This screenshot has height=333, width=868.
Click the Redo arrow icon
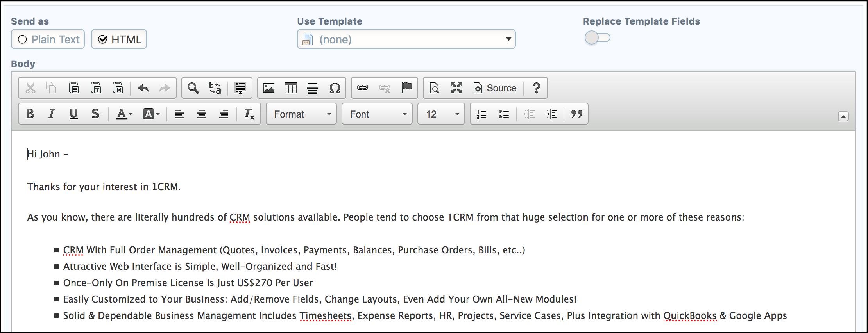pyautogui.click(x=165, y=88)
